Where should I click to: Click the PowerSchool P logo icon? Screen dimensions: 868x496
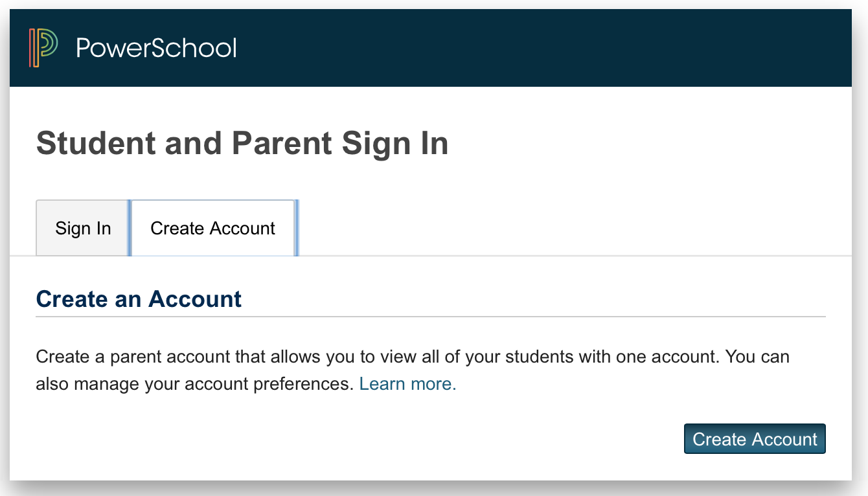[43, 48]
